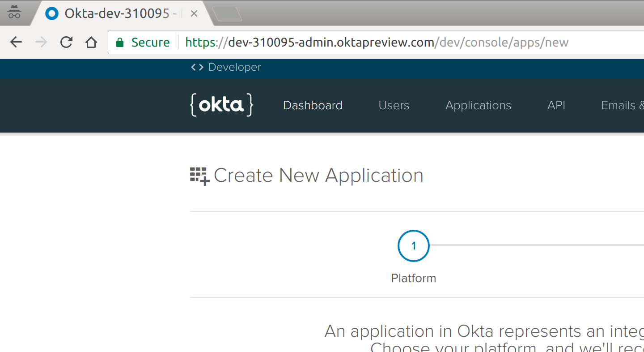Click the Okta logo in the navigation bar

point(221,105)
